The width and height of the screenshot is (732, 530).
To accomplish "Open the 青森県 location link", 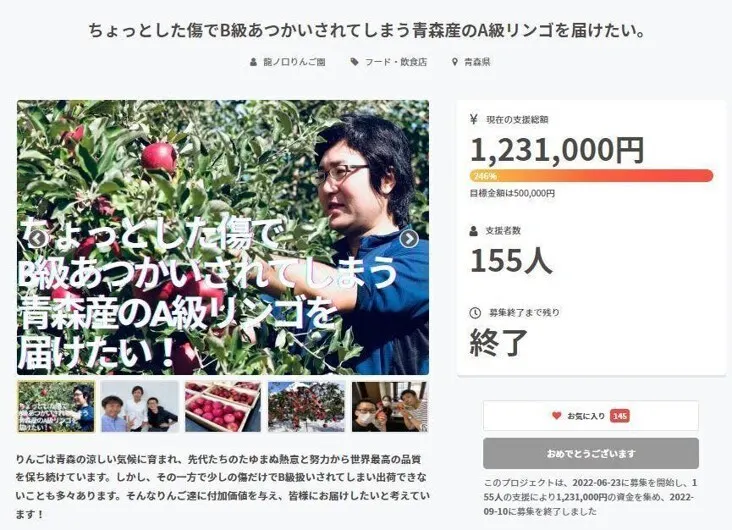I will [x=477, y=62].
